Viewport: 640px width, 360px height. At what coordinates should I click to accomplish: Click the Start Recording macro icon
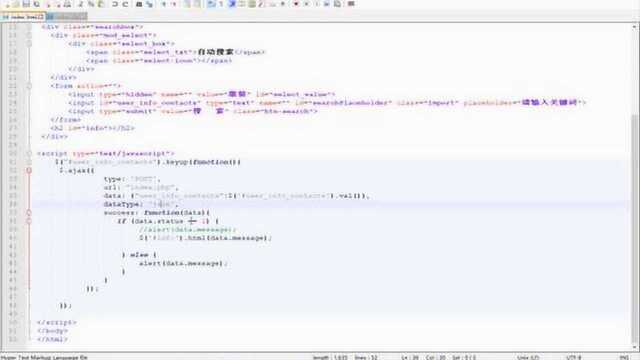click(x=296, y=4)
